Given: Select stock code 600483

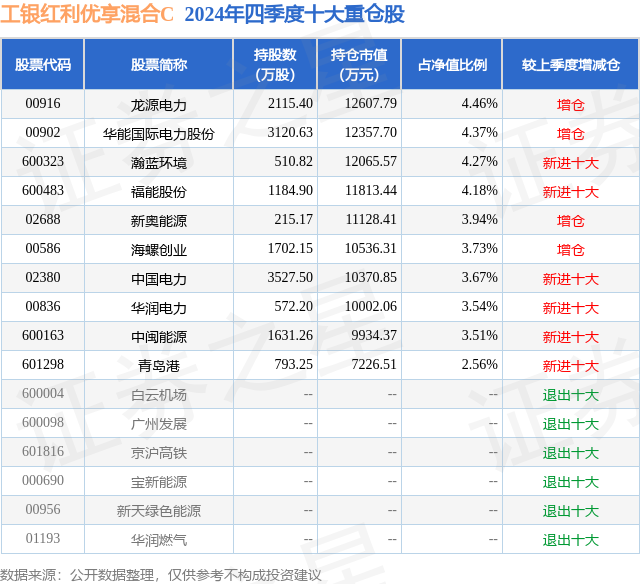Looking at the screenshot, I should pos(43,191).
